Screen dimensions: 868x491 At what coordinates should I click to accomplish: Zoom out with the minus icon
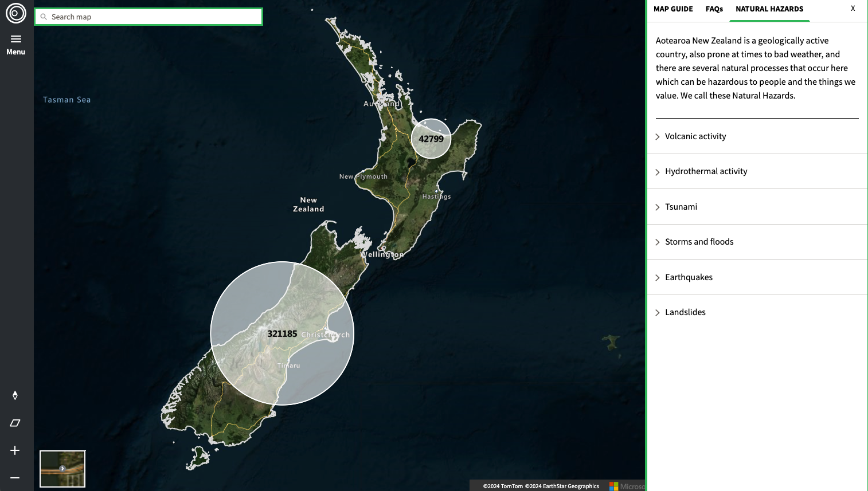(x=15, y=478)
